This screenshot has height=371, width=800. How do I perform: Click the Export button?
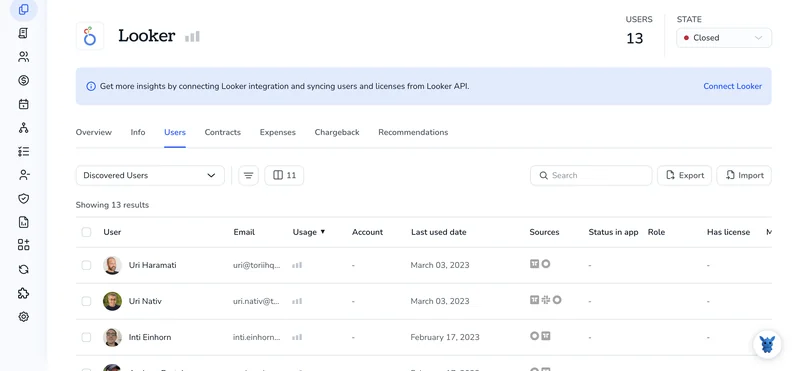(684, 175)
